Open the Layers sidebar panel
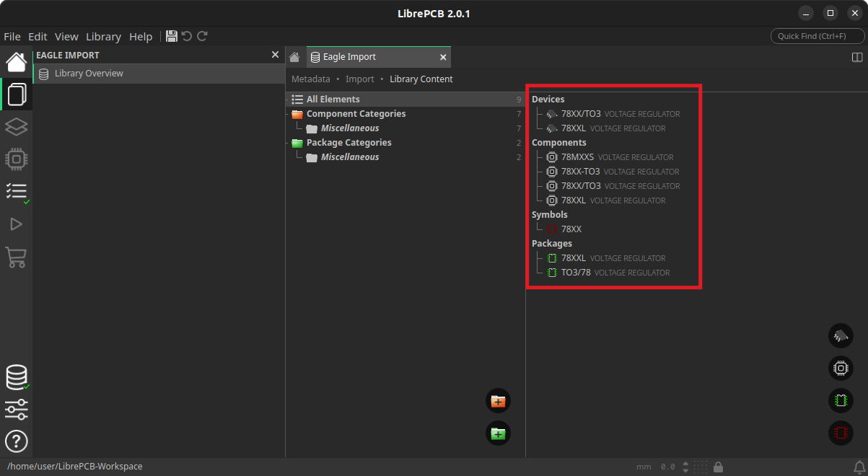This screenshot has width=868, height=476. (16, 127)
